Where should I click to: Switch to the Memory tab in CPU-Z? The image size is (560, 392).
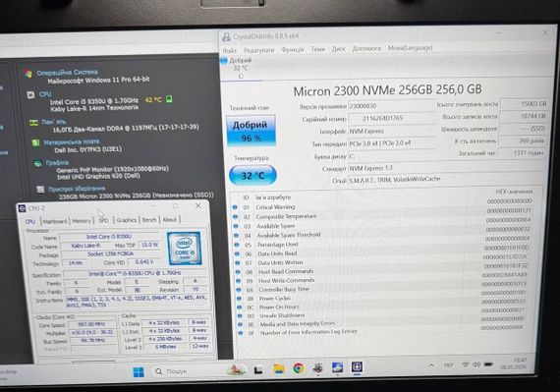pyautogui.click(x=82, y=221)
